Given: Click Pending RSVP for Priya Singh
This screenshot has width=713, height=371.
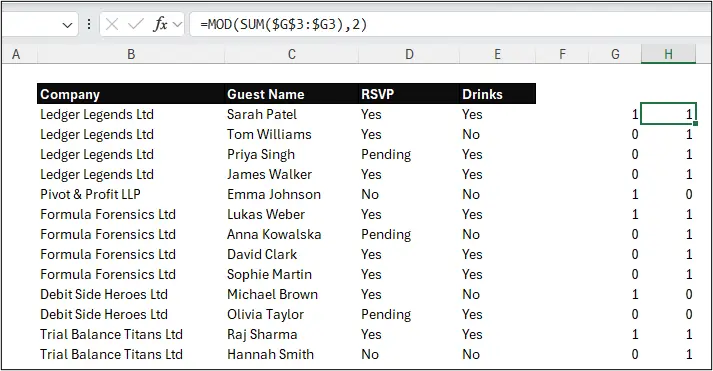Looking at the screenshot, I should tap(409, 154).
